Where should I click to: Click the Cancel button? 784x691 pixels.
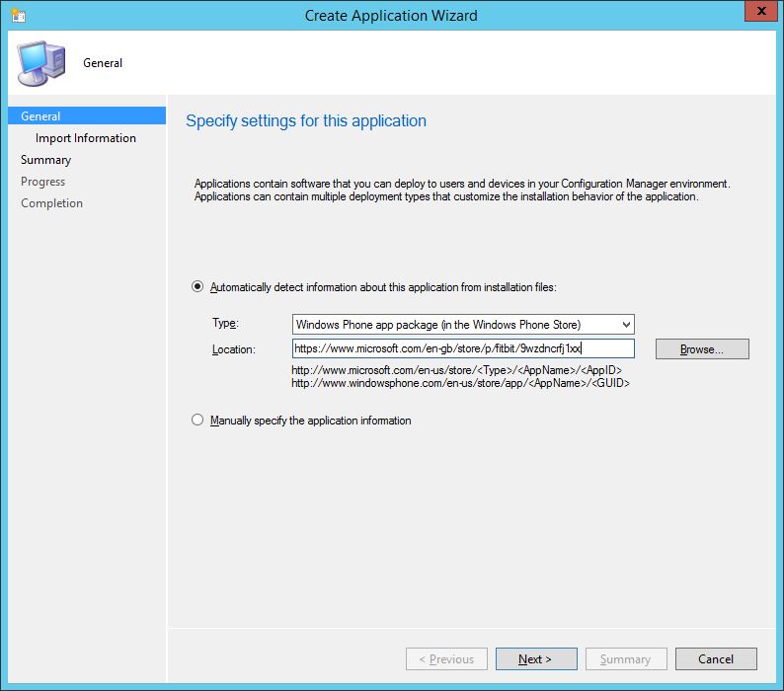(716, 659)
